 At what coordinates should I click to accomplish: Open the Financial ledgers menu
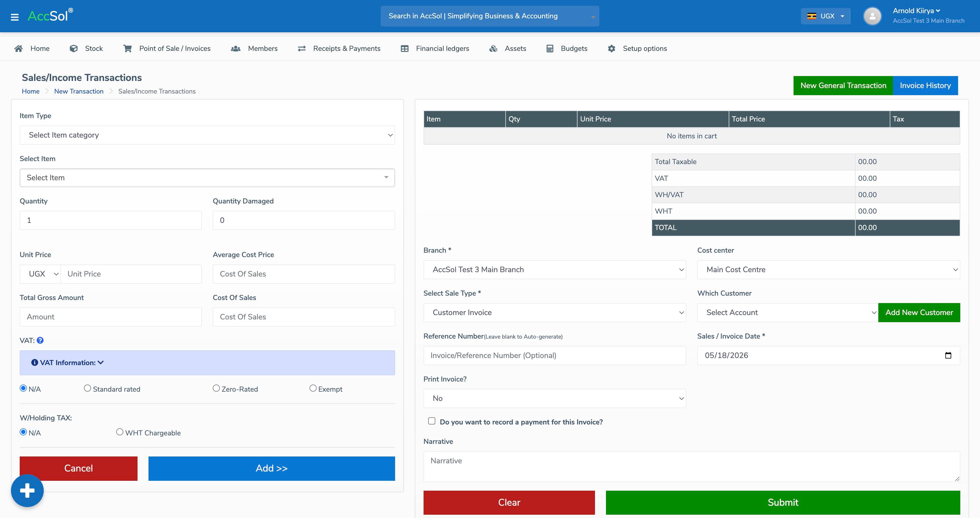[435, 48]
